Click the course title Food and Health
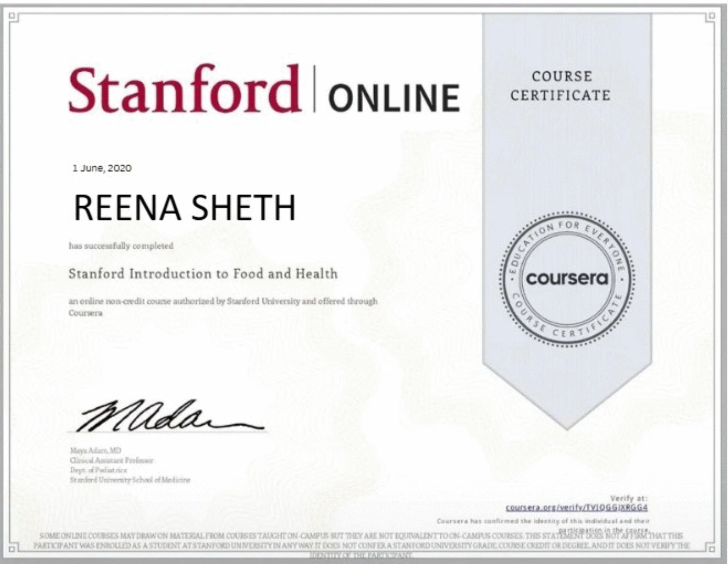The height and width of the screenshot is (564, 728). coord(203,274)
